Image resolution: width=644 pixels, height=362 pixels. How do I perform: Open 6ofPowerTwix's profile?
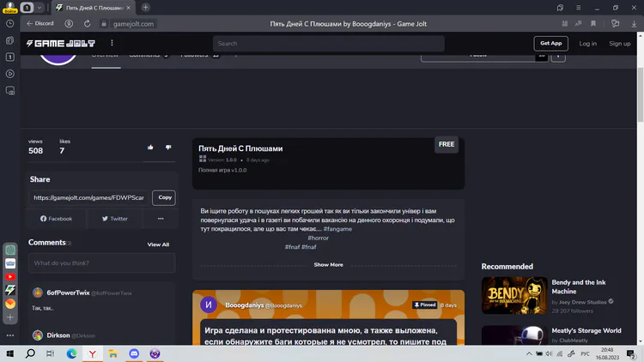pyautogui.click(x=68, y=293)
